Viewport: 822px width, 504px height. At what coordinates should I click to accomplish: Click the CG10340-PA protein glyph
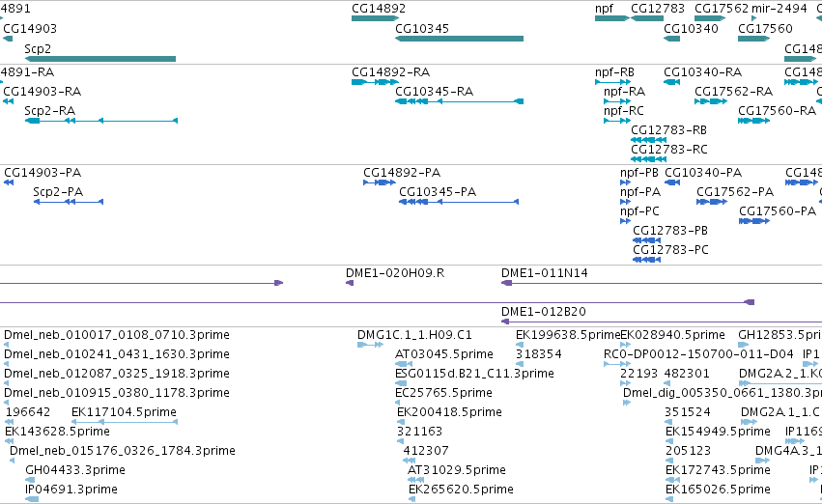[x=672, y=182]
